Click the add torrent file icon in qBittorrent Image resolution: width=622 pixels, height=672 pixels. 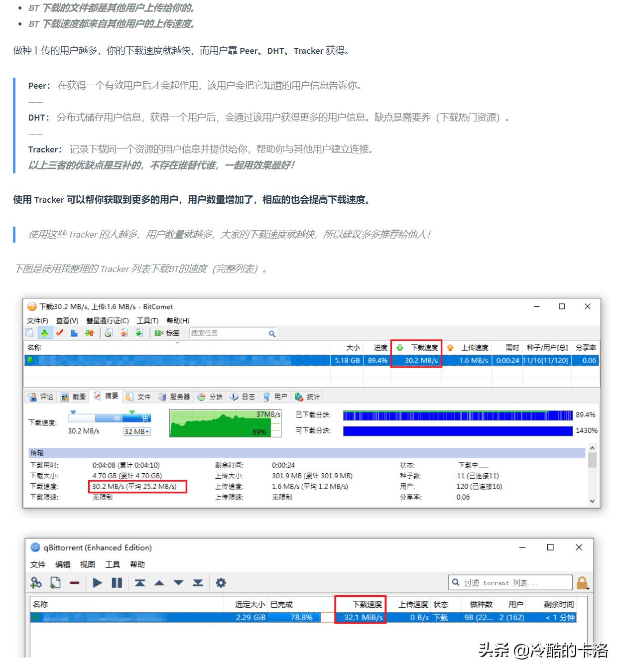(55, 583)
